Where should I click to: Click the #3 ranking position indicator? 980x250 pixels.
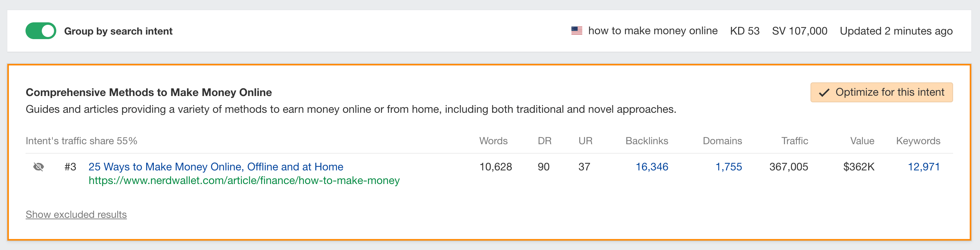[x=70, y=167]
